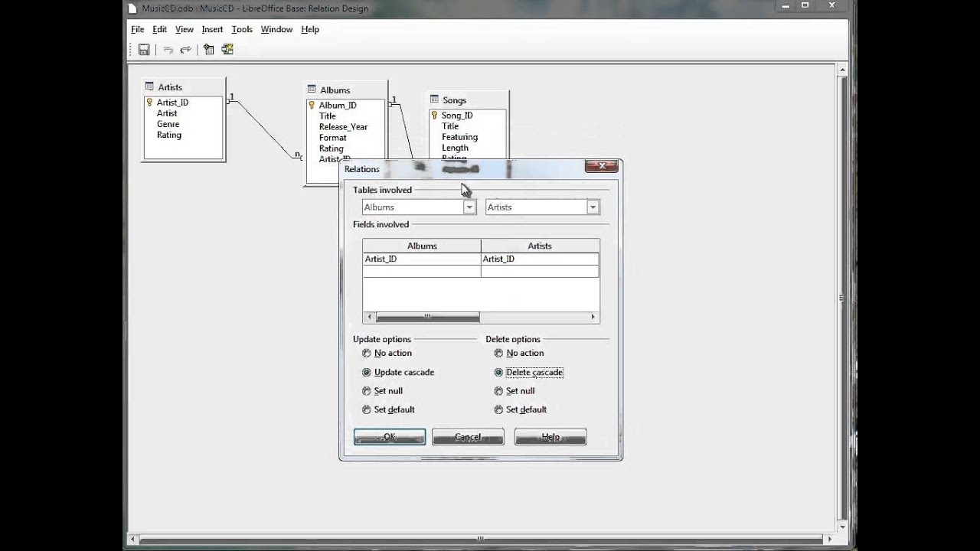
Task: Click the empty second row cell under Albums
Action: (x=422, y=271)
